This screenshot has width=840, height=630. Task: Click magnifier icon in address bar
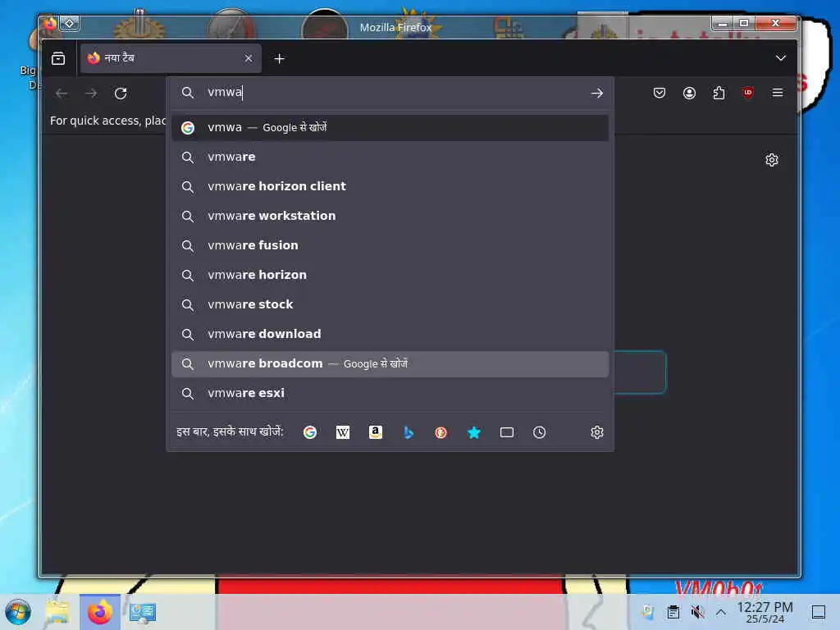(187, 93)
